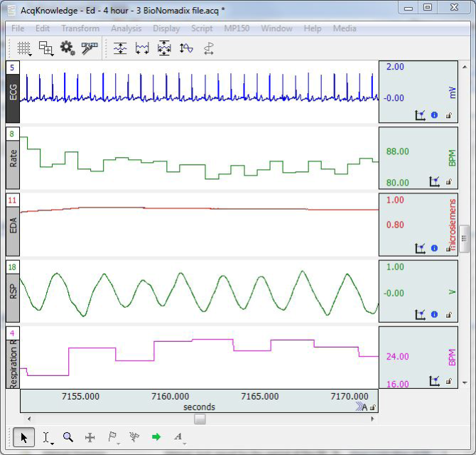Select the event flag tool
Viewport: 476px width, 455px height.
coord(112,437)
